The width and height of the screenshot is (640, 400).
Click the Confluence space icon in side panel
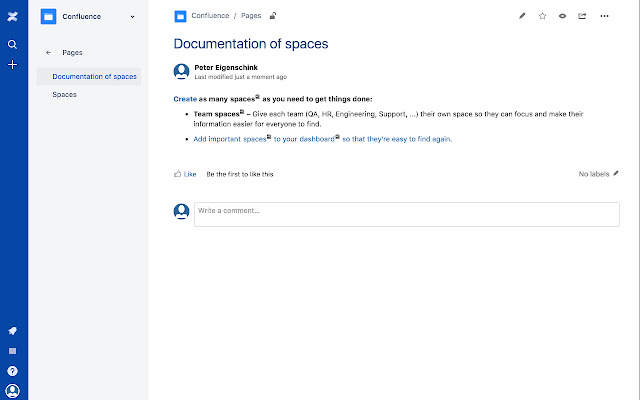point(49,17)
